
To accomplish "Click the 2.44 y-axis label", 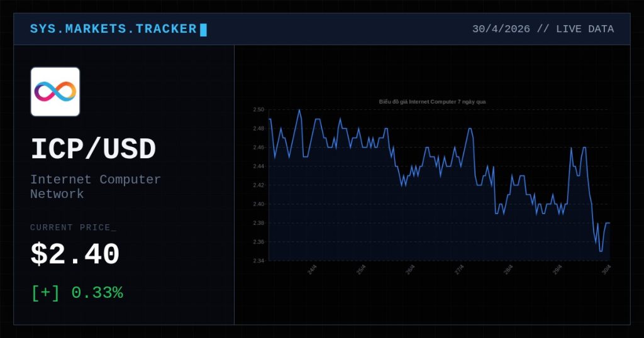I will pos(258,166).
